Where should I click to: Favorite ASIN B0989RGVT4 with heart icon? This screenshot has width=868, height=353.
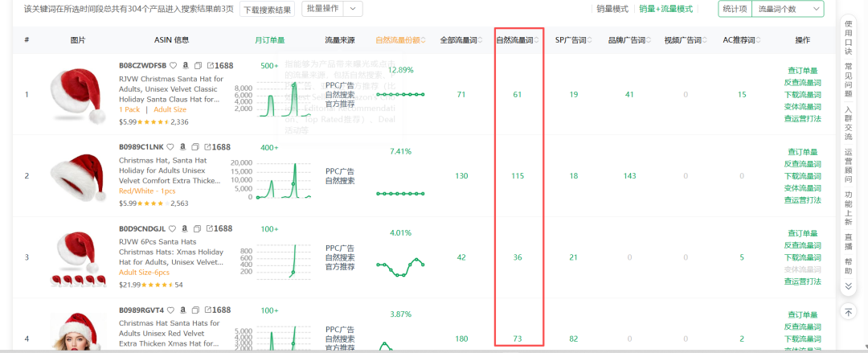coord(170,310)
